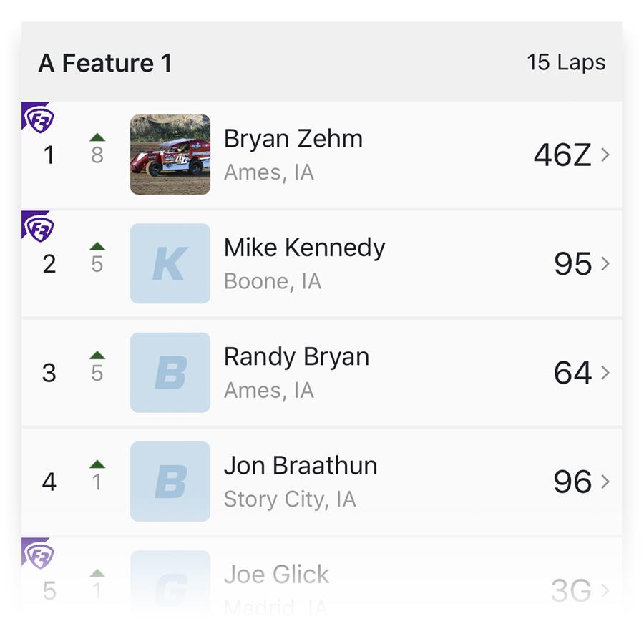Click the purple badge icon on Bryan Zehm's row
This screenshot has width=644, height=644.
[38, 117]
